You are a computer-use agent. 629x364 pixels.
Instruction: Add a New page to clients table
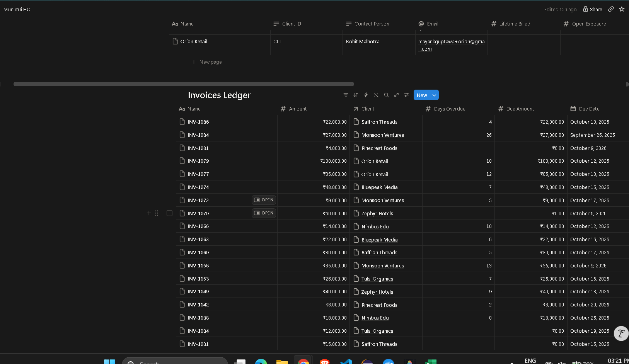tap(207, 62)
